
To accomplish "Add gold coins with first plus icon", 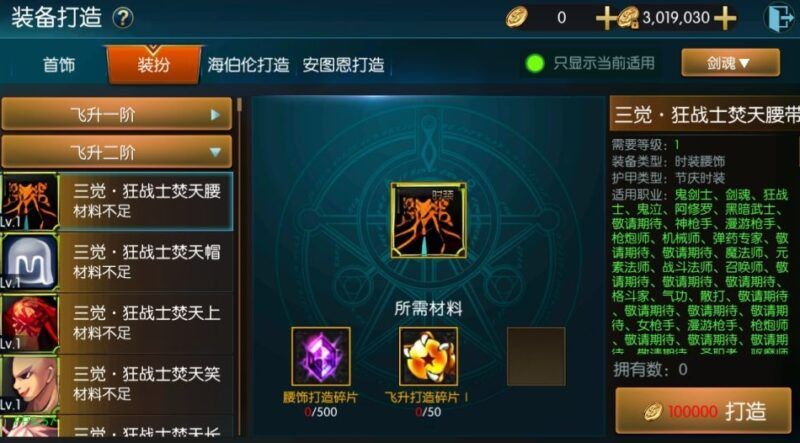I will (606, 18).
